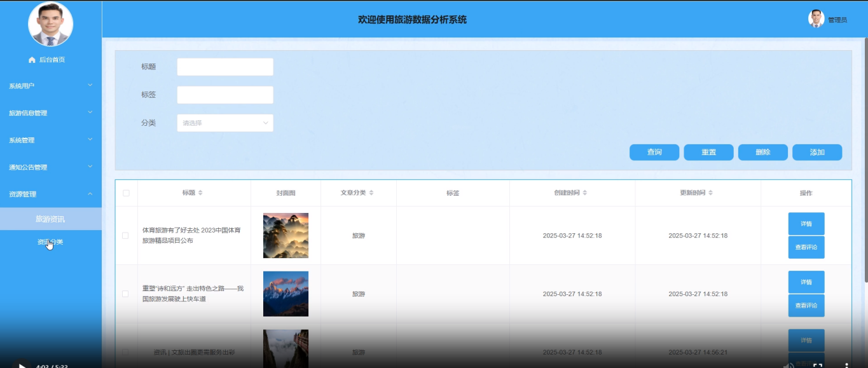The image size is (868, 368).
Task: Check the row for 体育旅游有了好去处
Action: click(125, 236)
